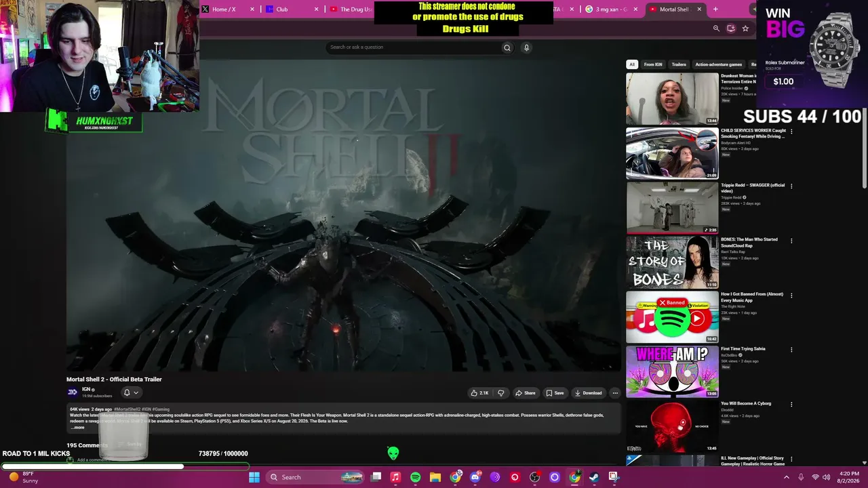Screen dimensions: 868x488
Task: Click the YouTube search magnifier button
Action: pos(507,47)
